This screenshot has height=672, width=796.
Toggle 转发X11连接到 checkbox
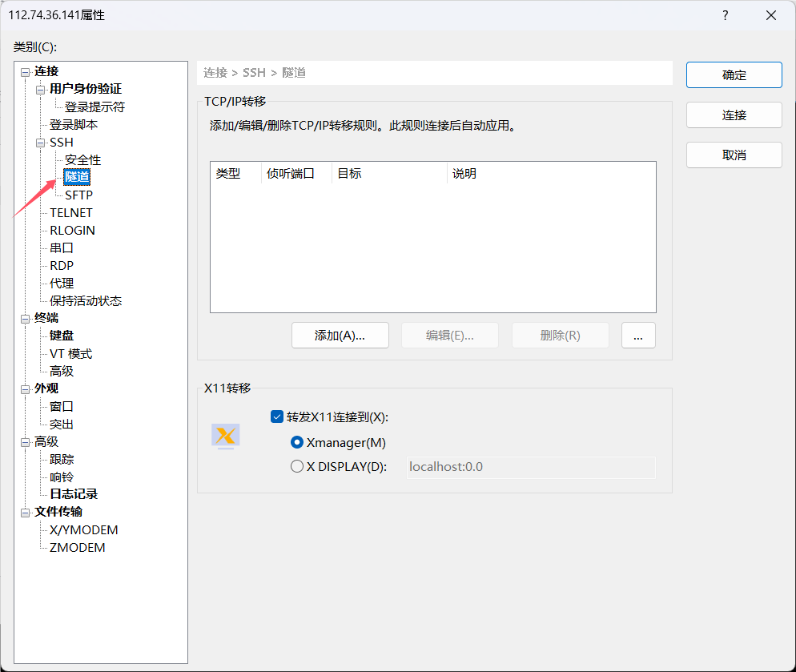pyautogui.click(x=277, y=417)
